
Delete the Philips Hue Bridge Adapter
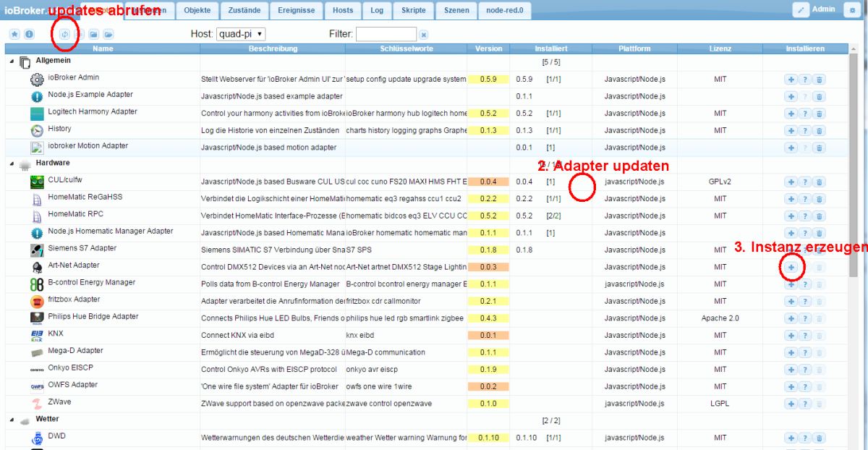pyautogui.click(x=819, y=318)
